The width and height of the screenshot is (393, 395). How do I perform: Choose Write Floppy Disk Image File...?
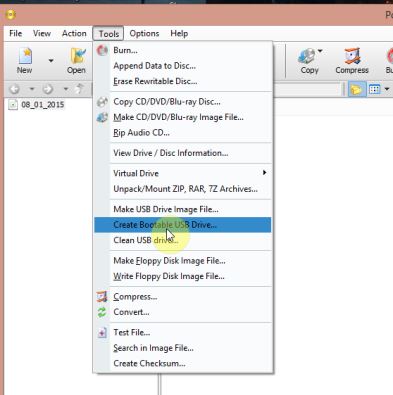[x=183, y=276]
